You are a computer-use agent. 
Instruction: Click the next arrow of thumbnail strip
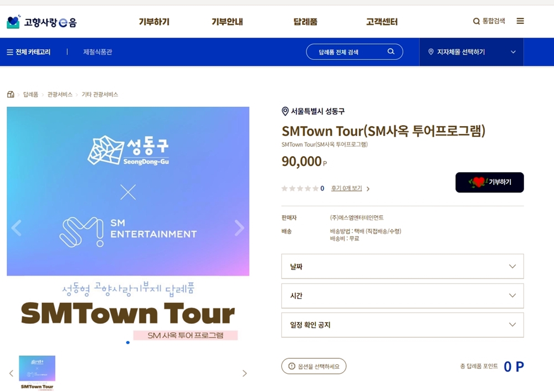(244, 373)
